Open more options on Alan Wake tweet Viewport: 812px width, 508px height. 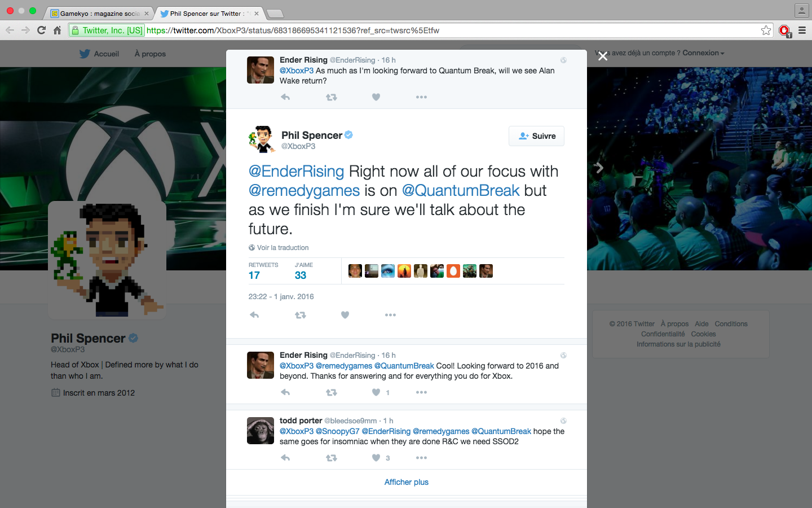click(421, 97)
